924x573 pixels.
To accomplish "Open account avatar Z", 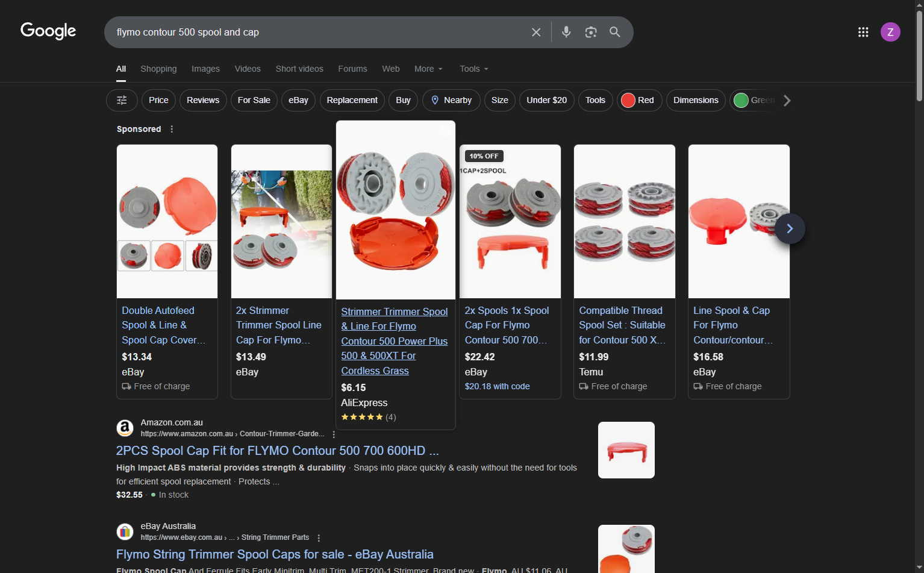I will [890, 32].
